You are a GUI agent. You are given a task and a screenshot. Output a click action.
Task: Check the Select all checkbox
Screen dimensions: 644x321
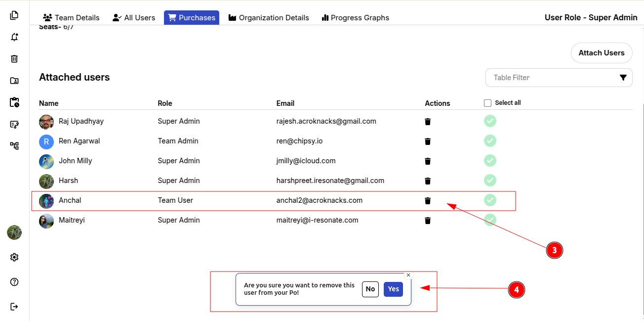click(x=488, y=103)
